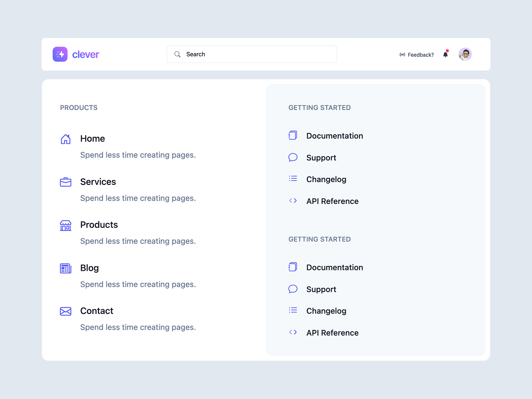Open the user profile avatar
Screen dimensions: 532x399
pos(465,55)
